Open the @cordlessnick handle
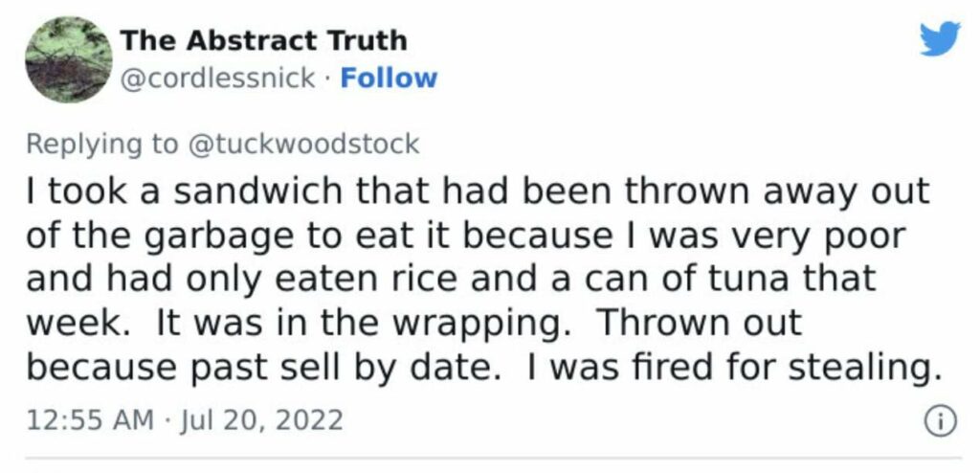The width and height of the screenshot is (980, 473). (217, 79)
